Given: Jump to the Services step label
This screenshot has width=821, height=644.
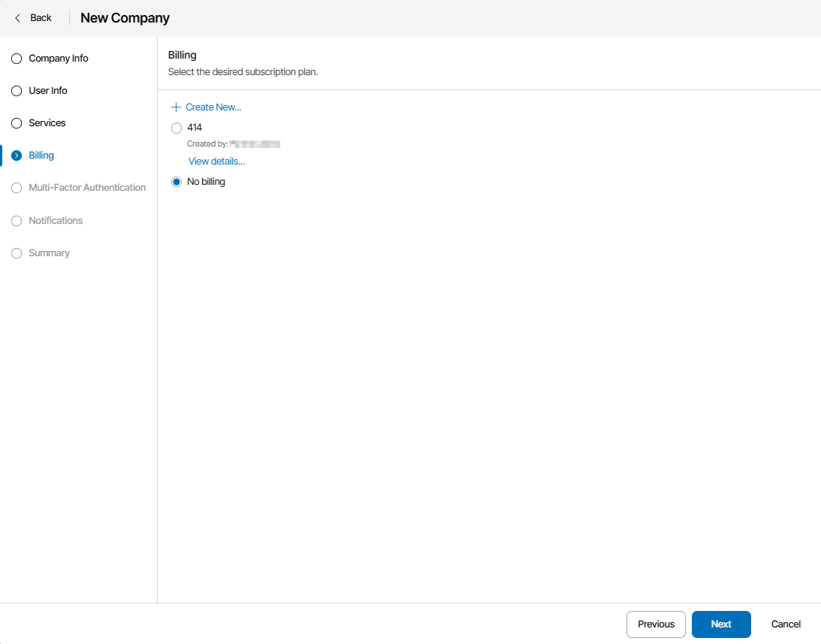Looking at the screenshot, I should coord(47,123).
